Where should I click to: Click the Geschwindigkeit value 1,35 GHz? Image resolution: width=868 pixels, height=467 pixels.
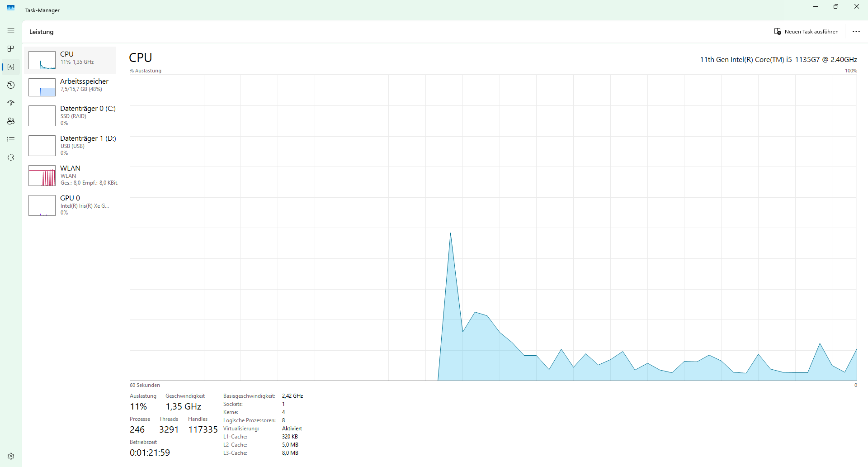(x=184, y=406)
